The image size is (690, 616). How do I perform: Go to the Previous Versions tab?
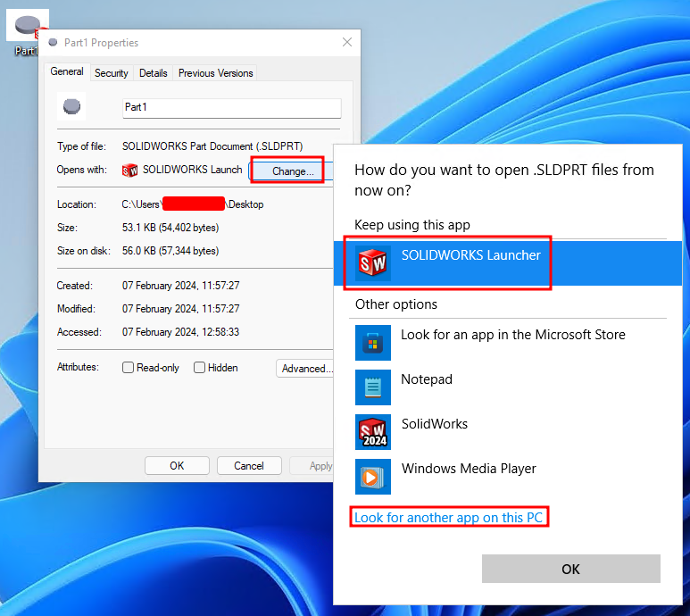(215, 73)
